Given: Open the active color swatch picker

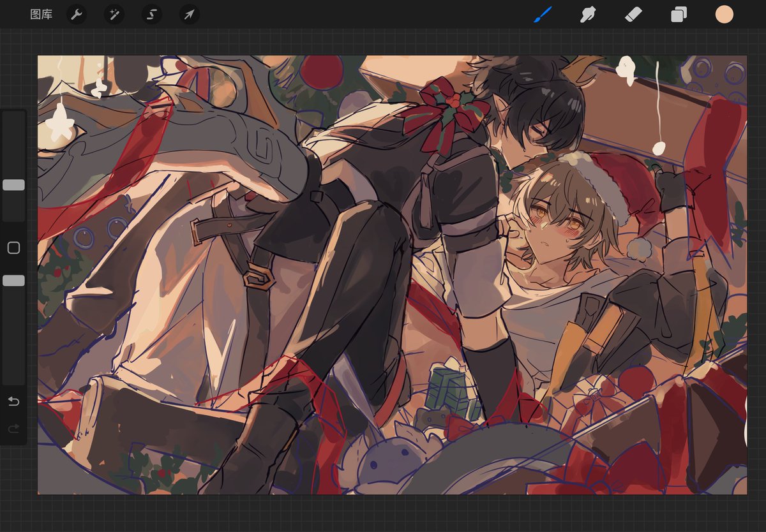Looking at the screenshot, I should coord(725,14).
